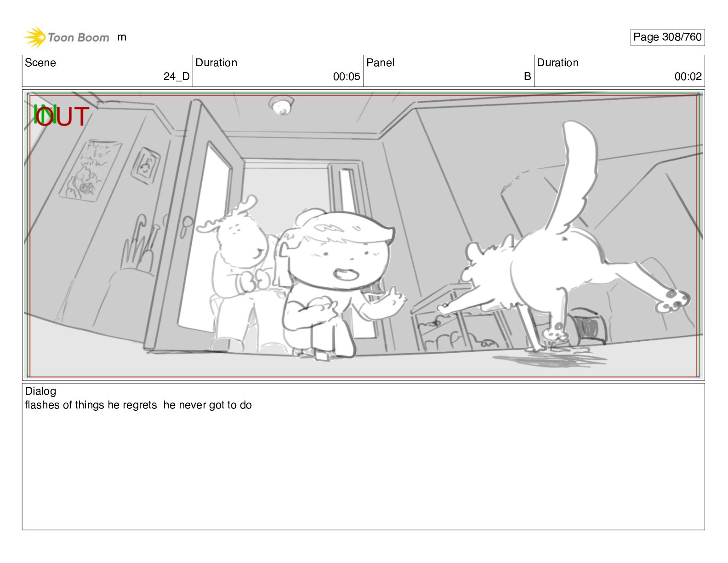Select the Panel B field
728x563 pixels.
click(x=449, y=71)
